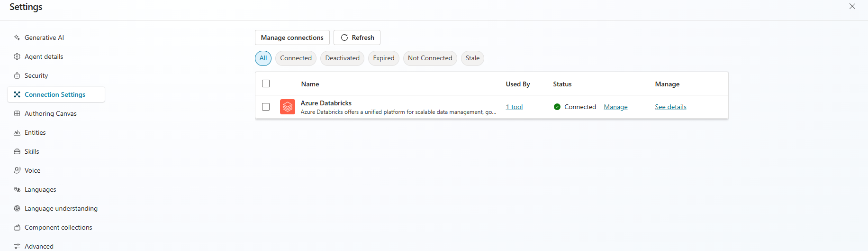
Task: Click the Voice icon in sidebar
Action: click(x=17, y=170)
